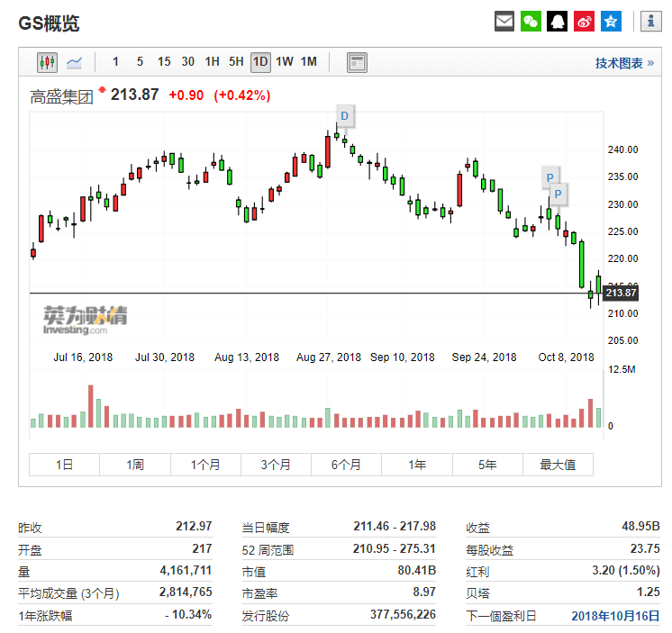Image resolution: width=672 pixels, height=633 pixels.
Task: Open the news panel icon in toolbar
Action: pos(357,62)
